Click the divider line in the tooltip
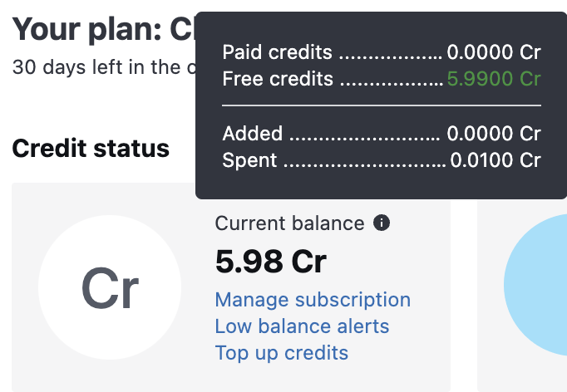The image size is (567, 392). 382,106
